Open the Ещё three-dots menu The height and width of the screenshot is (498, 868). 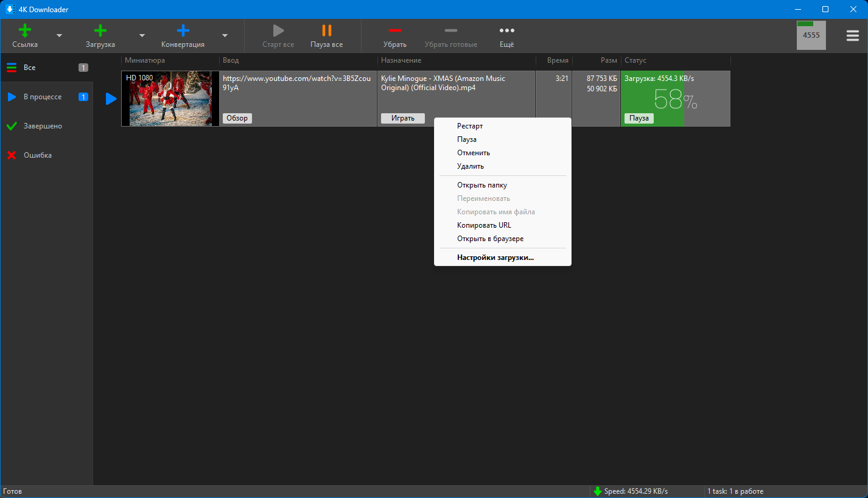(506, 31)
